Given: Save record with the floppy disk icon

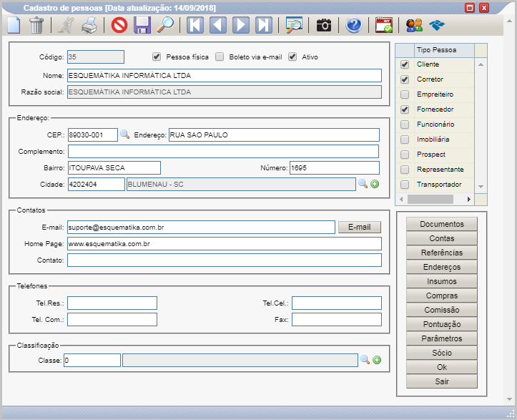Looking at the screenshot, I should (142, 25).
